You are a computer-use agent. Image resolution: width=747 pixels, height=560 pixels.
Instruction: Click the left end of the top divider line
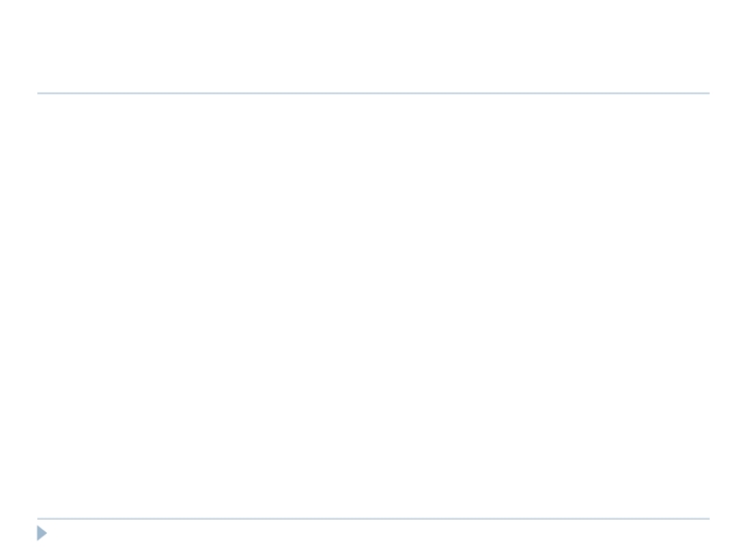click(39, 93)
